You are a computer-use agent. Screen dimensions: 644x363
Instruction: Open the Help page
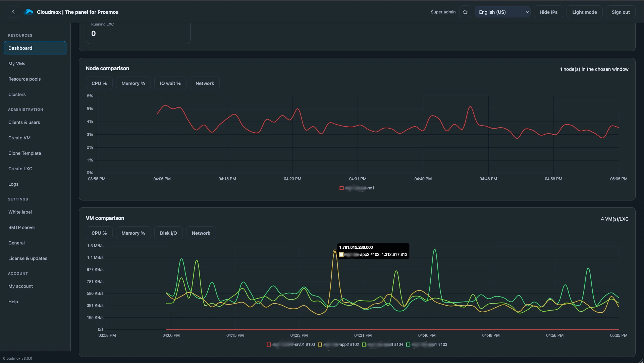pyautogui.click(x=35, y=302)
